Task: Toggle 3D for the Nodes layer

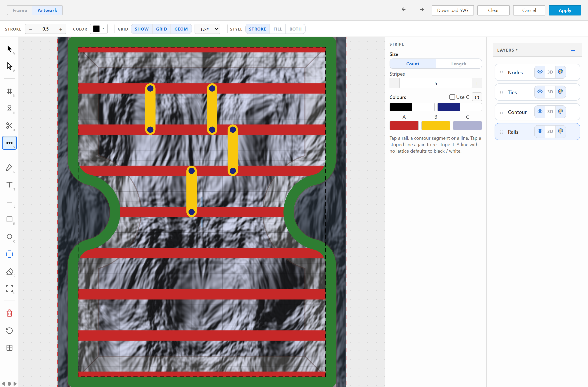Action: pyautogui.click(x=550, y=72)
